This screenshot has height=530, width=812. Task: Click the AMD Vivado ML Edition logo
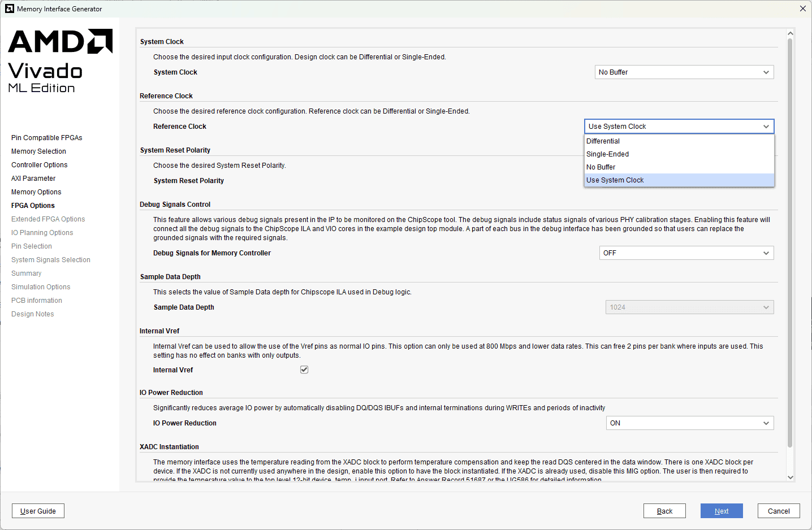(x=60, y=61)
